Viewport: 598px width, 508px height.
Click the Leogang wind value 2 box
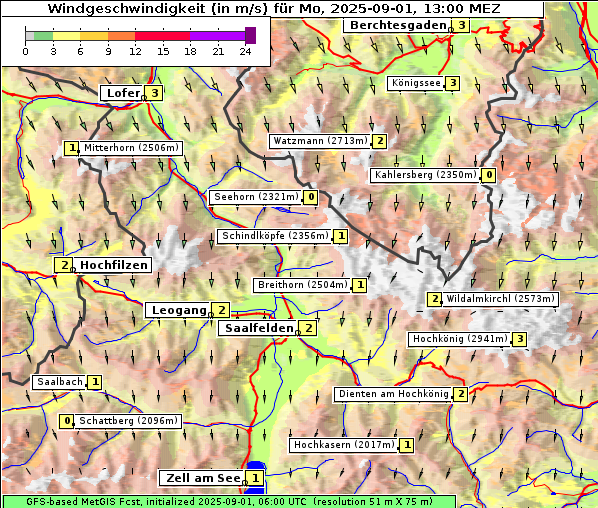pyautogui.click(x=222, y=310)
